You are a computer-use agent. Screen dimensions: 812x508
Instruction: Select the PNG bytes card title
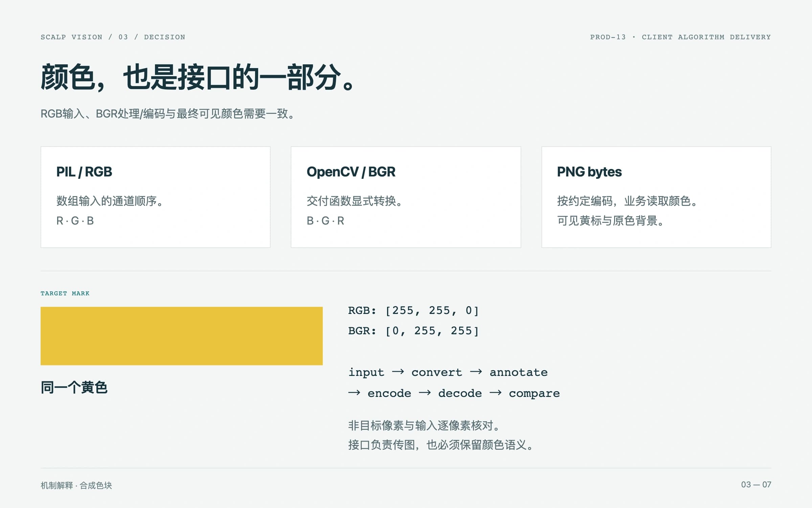coord(589,172)
